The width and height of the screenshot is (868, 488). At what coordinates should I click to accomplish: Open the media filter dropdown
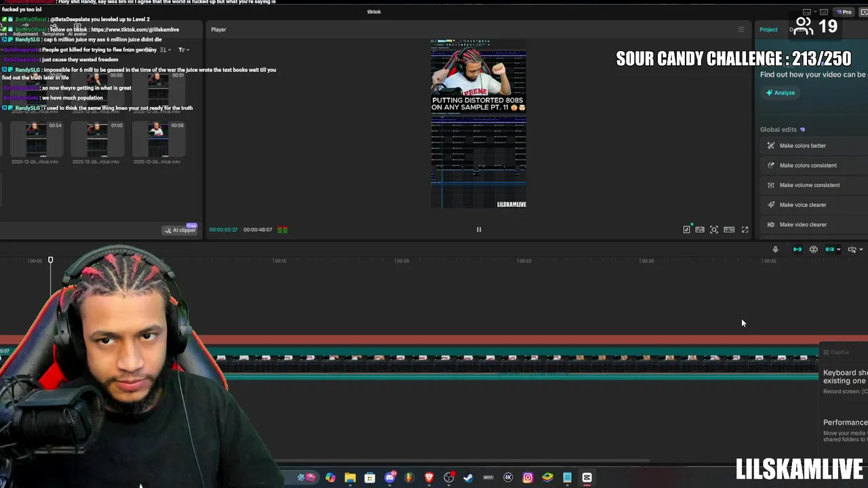tap(183, 49)
